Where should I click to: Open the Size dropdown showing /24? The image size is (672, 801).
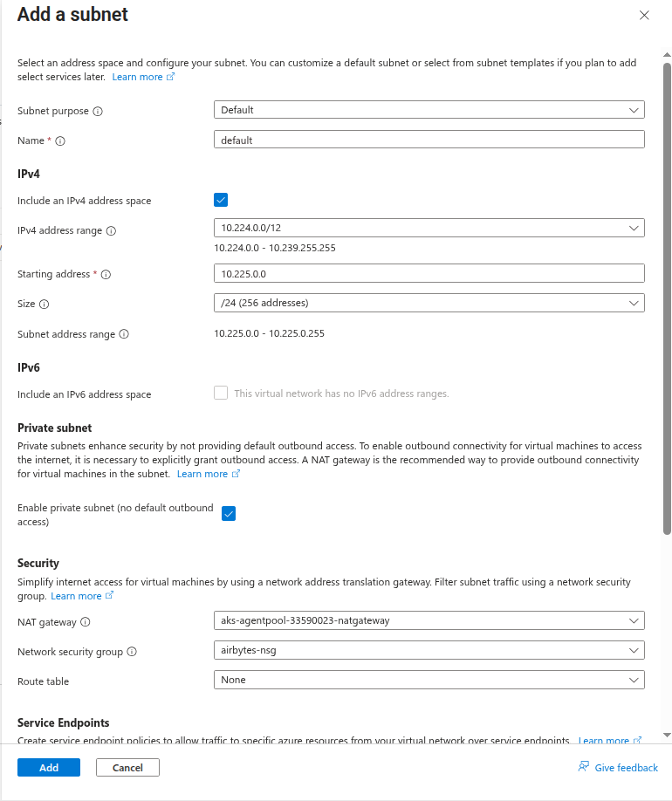tap(429, 303)
